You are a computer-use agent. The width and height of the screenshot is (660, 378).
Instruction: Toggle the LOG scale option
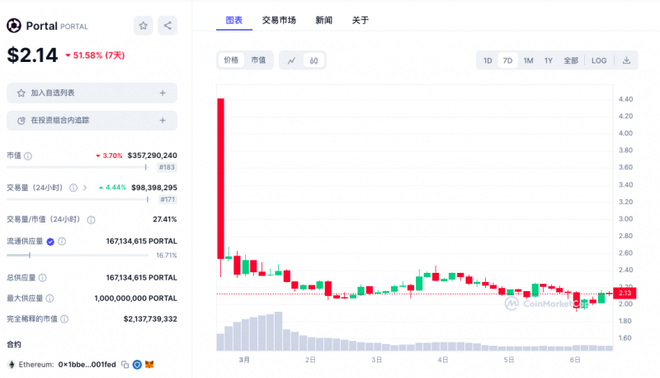599,61
